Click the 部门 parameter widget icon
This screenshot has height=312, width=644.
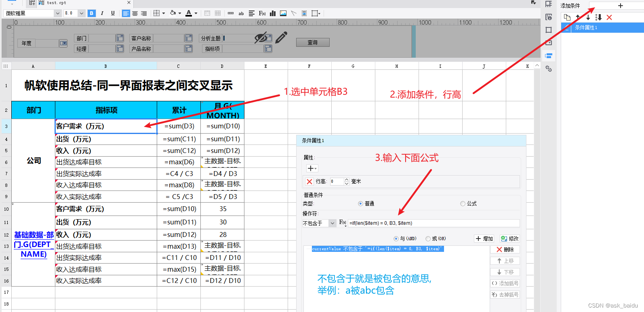click(120, 38)
